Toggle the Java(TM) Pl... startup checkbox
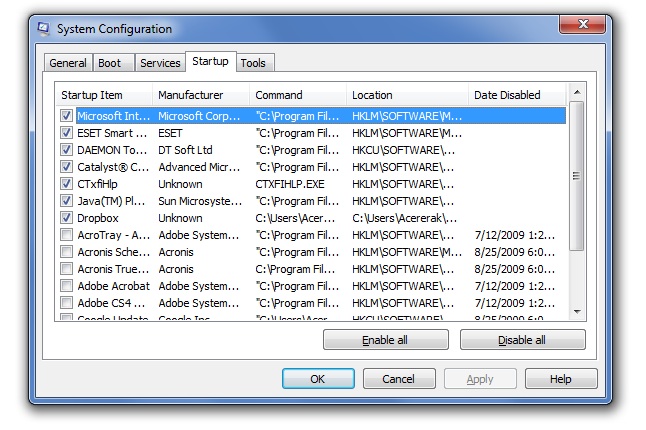The image size is (646, 430). (66, 201)
